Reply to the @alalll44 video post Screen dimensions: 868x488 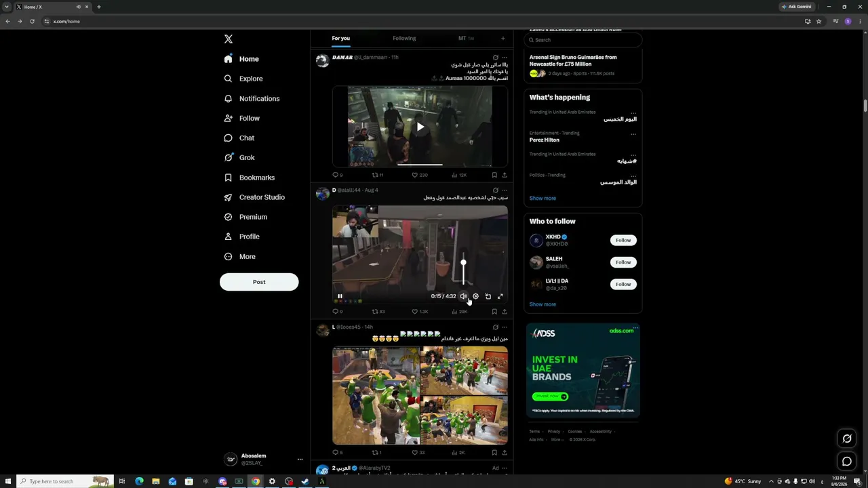pos(337,312)
